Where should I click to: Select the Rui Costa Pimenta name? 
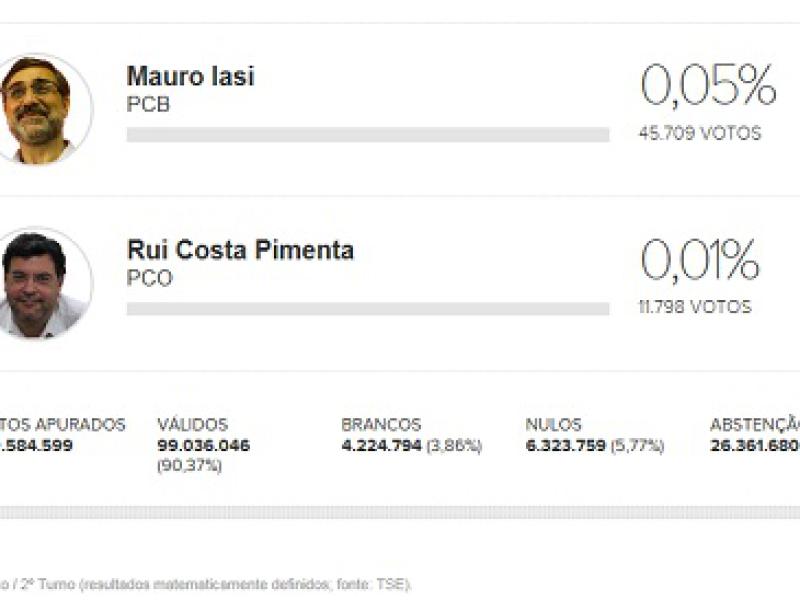tap(240, 250)
